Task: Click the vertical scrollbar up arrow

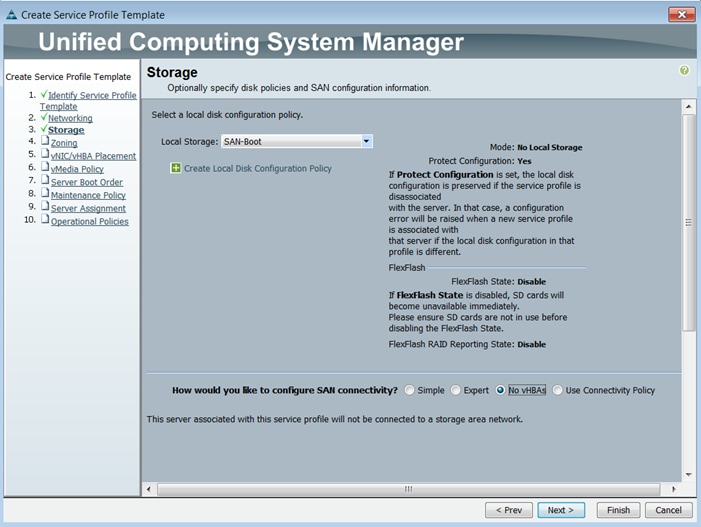Action: (x=688, y=106)
